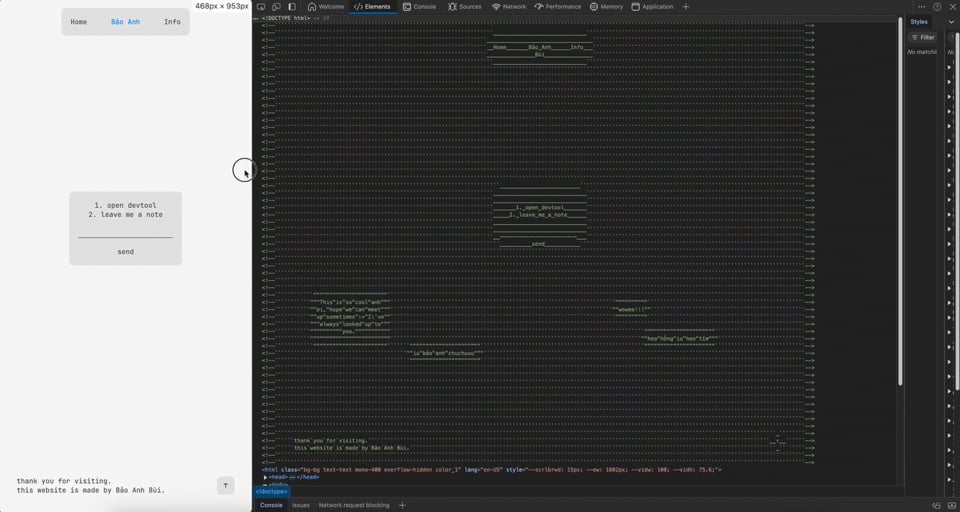Select the html element line in DOM tree
The height and width of the screenshot is (512, 960).
point(492,470)
